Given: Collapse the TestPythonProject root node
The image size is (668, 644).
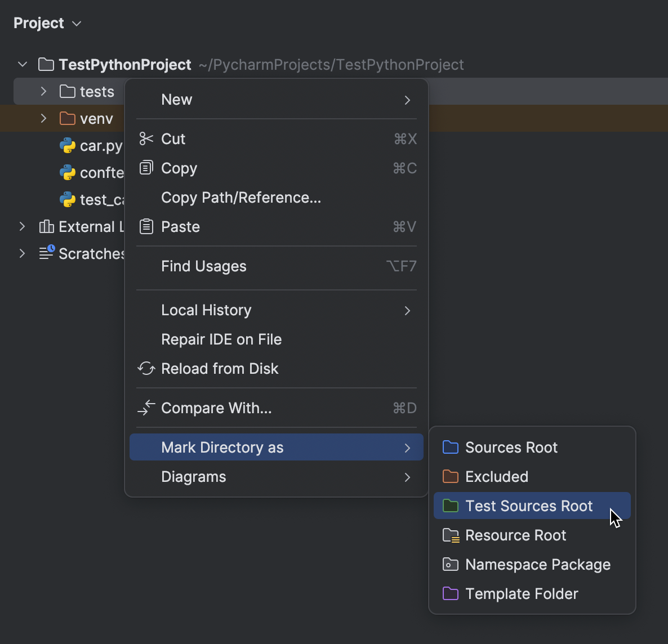Looking at the screenshot, I should 22,64.
